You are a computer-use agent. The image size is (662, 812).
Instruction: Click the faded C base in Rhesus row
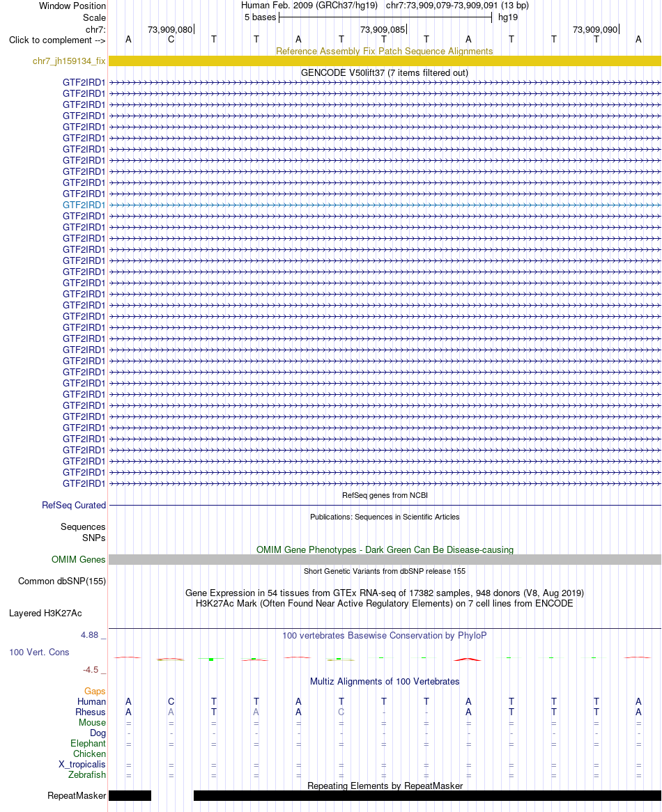(x=341, y=712)
